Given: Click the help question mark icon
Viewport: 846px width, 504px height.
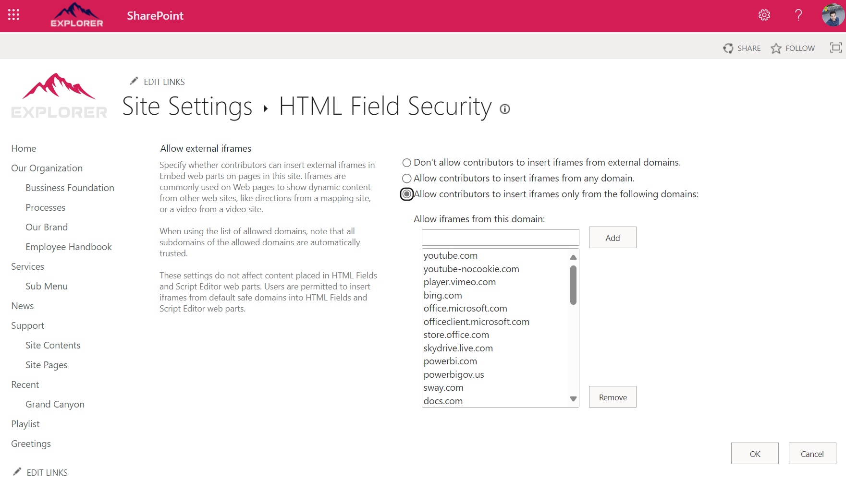Looking at the screenshot, I should (798, 15).
